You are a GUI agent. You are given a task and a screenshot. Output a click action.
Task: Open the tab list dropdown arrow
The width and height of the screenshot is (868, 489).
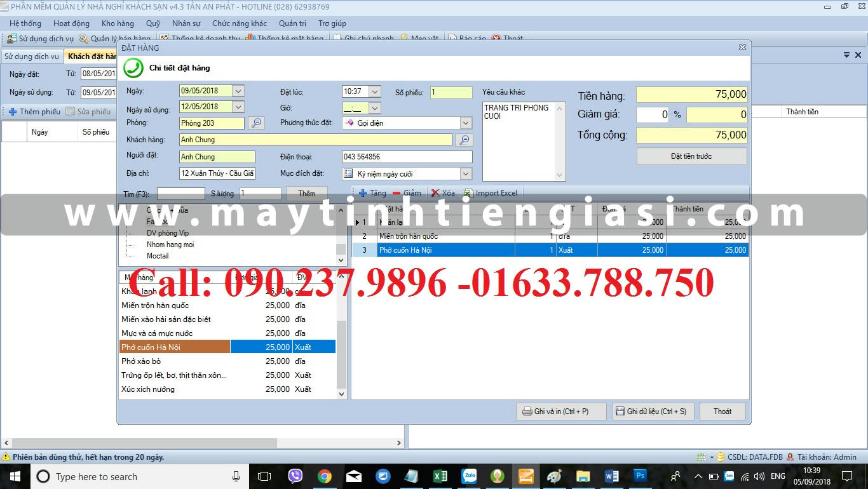(x=846, y=56)
